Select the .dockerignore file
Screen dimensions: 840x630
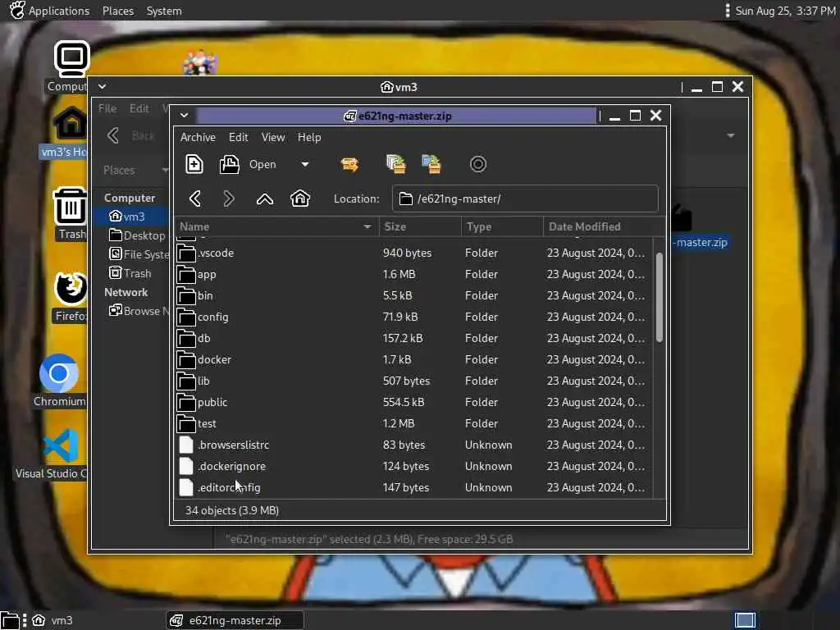(x=413, y=467)
